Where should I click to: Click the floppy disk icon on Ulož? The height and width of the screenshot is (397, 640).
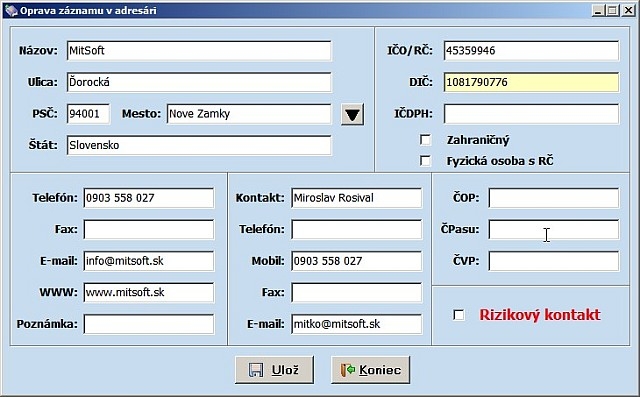coord(256,370)
